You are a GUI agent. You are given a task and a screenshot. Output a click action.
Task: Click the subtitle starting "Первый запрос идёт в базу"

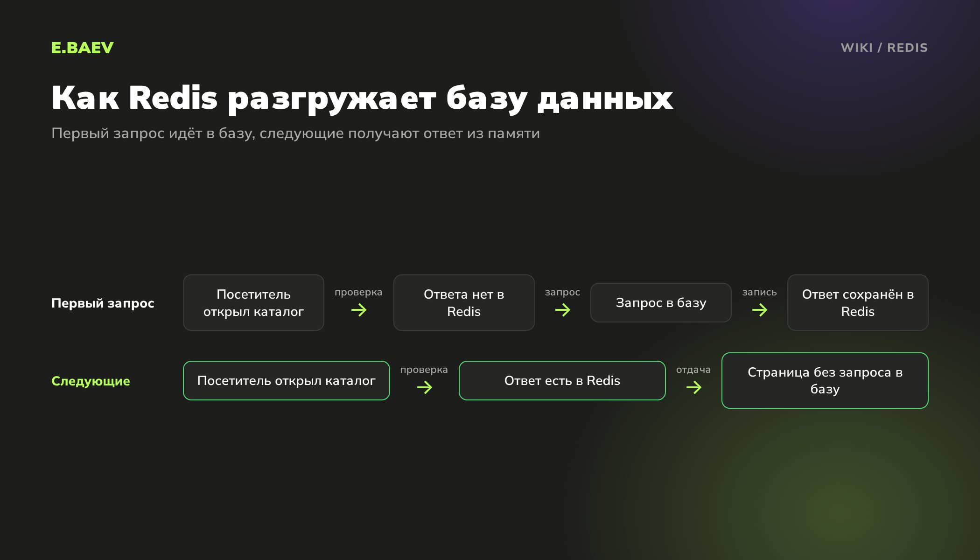pyautogui.click(x=295, y=133)
